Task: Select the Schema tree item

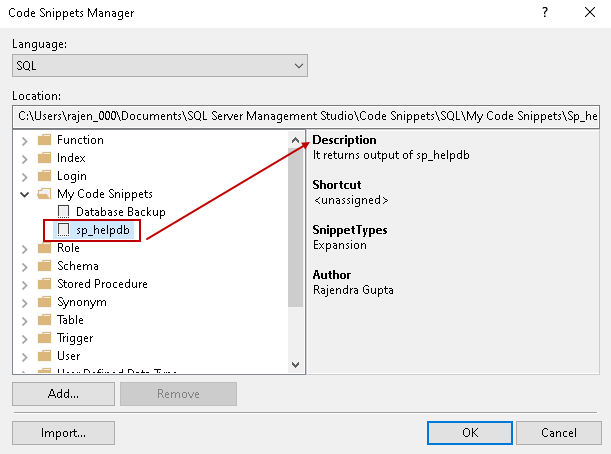Action: 77,266
